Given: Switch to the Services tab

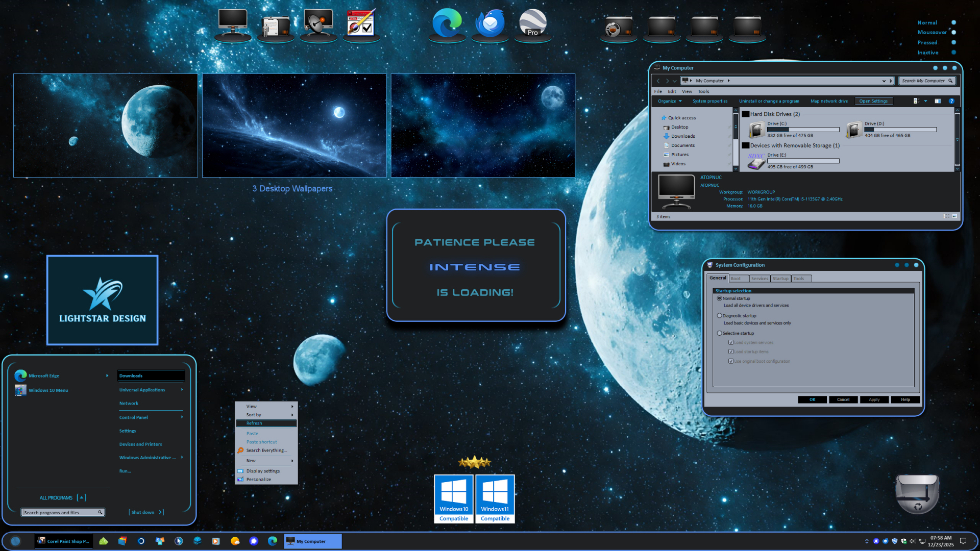Looking at the screenshot, I should 759,279.
